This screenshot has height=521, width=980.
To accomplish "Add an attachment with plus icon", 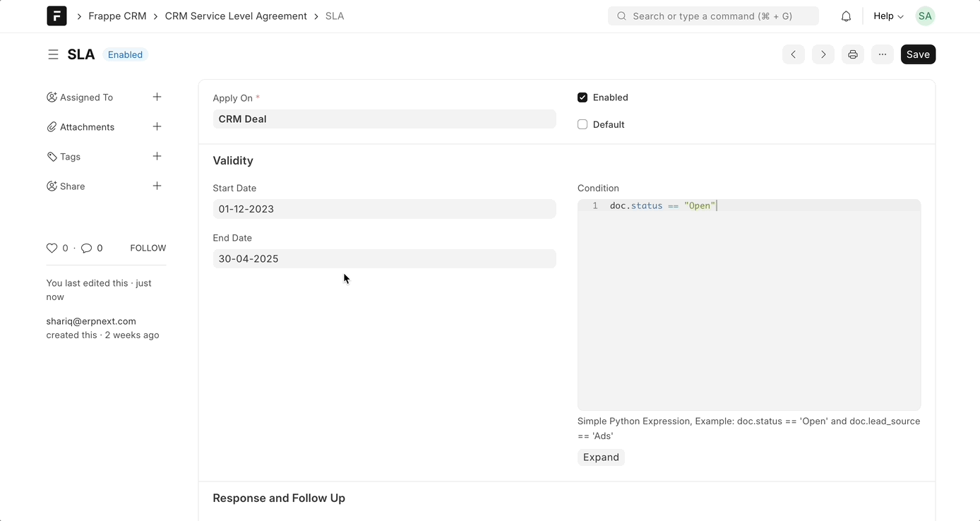I will 157,126.
